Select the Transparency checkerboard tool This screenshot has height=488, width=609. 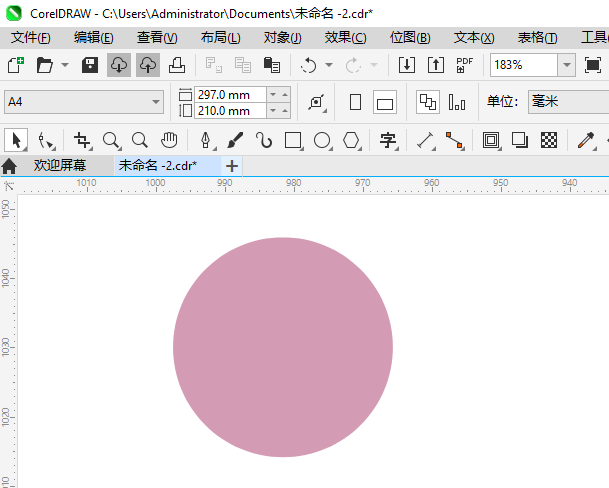549,140
